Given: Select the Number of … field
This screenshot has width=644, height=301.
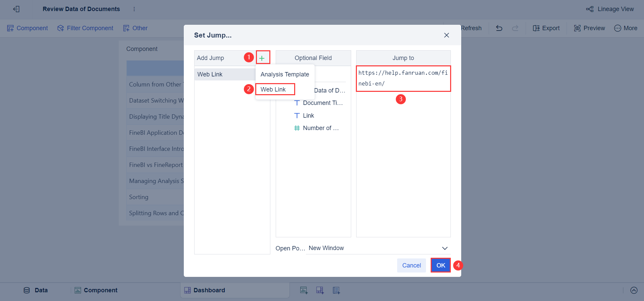Looking at the screenshot, I should click(x=321, y=128).
